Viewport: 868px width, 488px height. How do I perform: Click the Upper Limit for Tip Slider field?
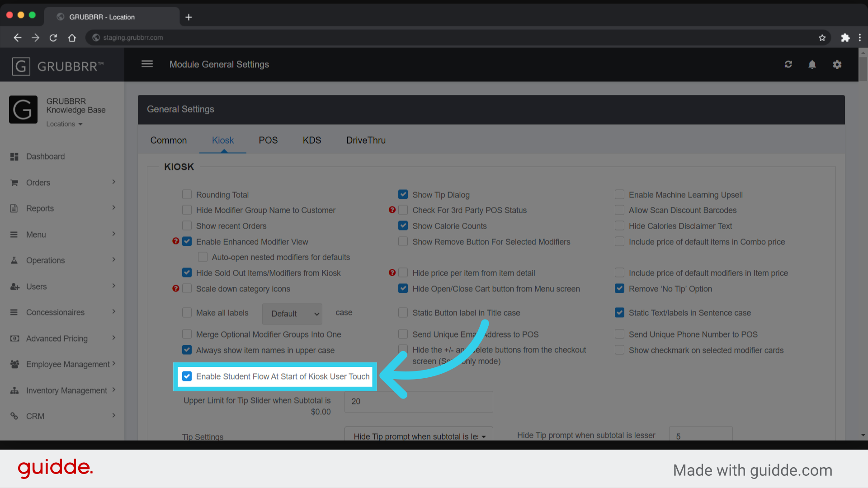point(419,402)
